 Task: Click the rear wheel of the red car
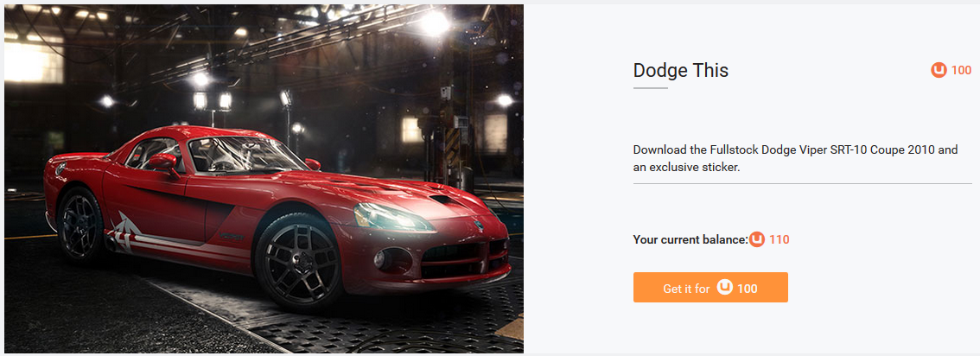pyautogui.click(x=80, y=225)
